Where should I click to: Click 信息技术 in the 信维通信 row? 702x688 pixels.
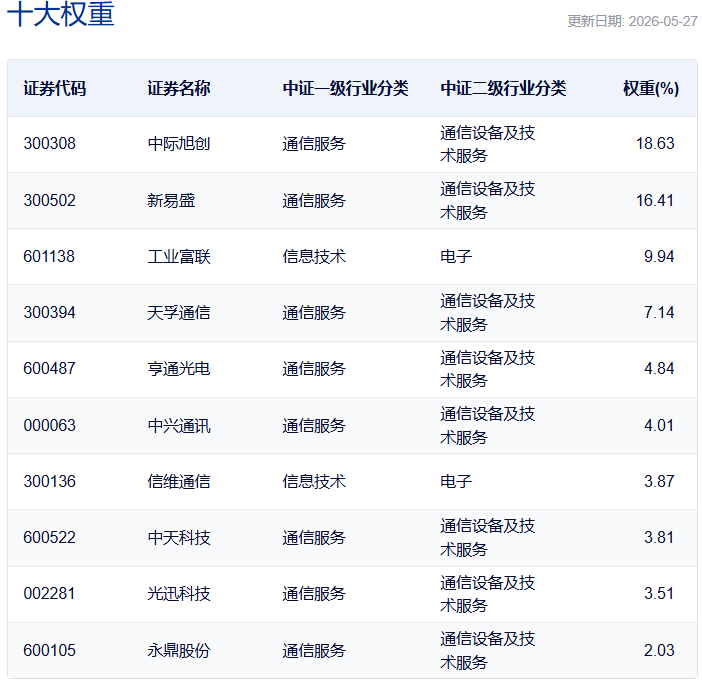pos(314,481)
